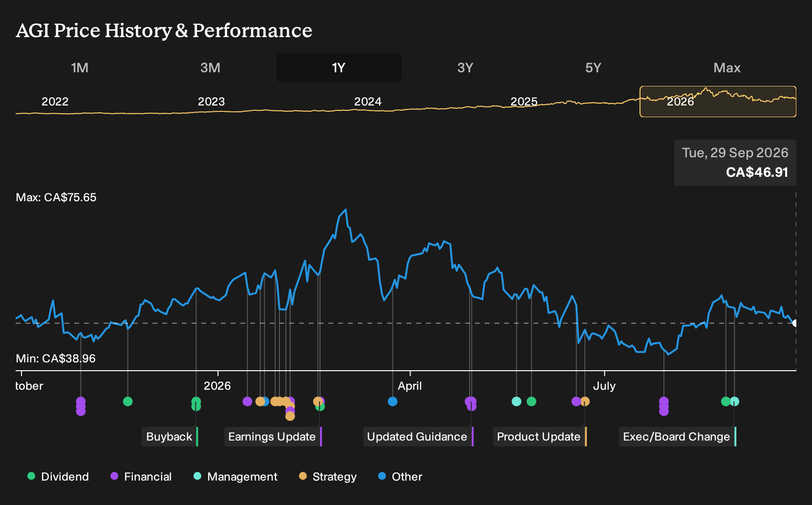
Task: Open the Buyback event label
Action: point(170,437)
